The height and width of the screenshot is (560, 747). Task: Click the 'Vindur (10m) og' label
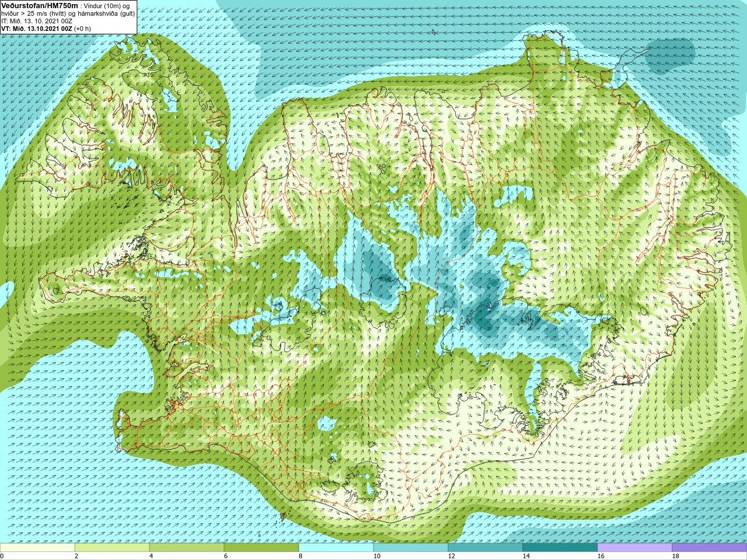[x=107, y=6]
